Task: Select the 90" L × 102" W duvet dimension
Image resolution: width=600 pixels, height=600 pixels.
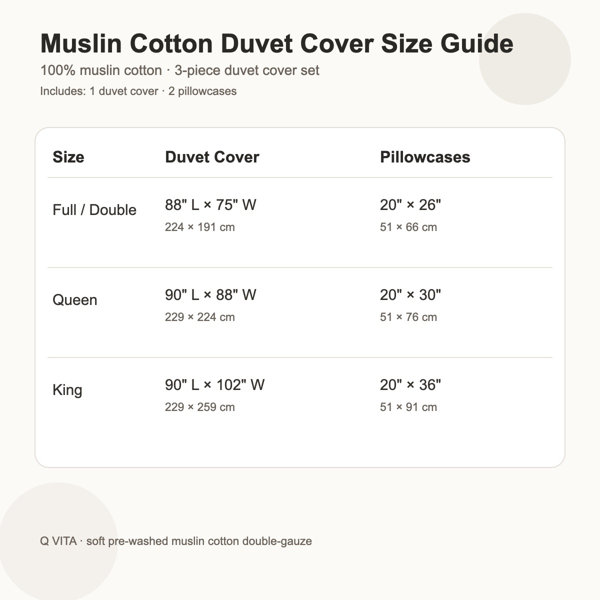Action: 215,385
